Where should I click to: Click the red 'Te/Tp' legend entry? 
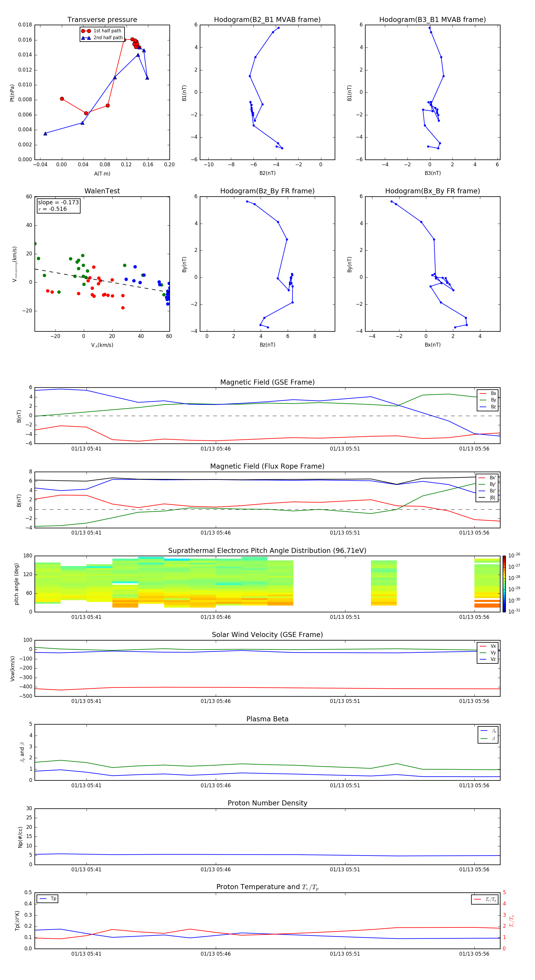(485, 899)
